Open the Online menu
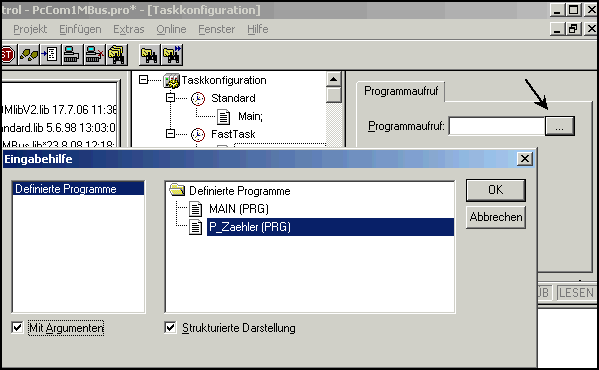Image resolution: width=599 pixels, height=370 pixels. 171,29
